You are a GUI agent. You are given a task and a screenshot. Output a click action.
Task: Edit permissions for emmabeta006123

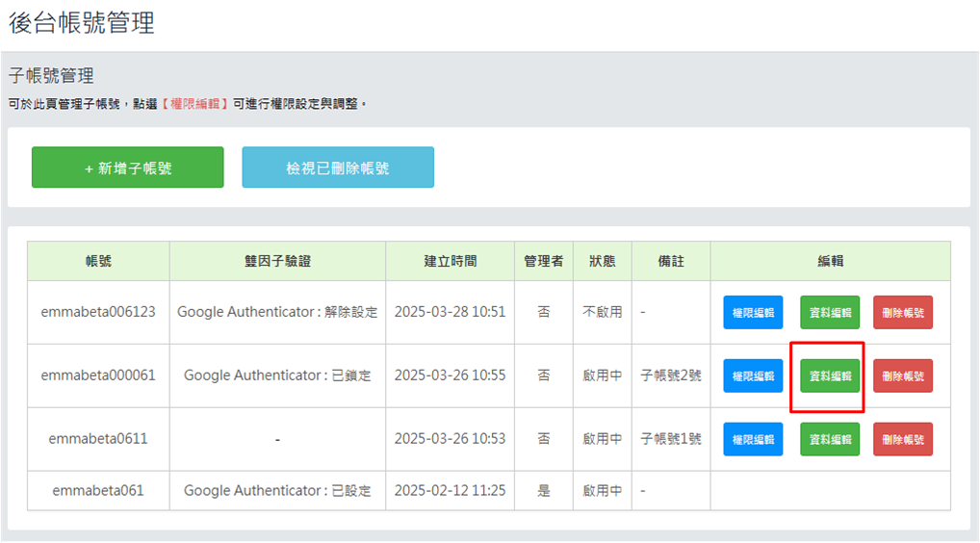tap(753, 313)
